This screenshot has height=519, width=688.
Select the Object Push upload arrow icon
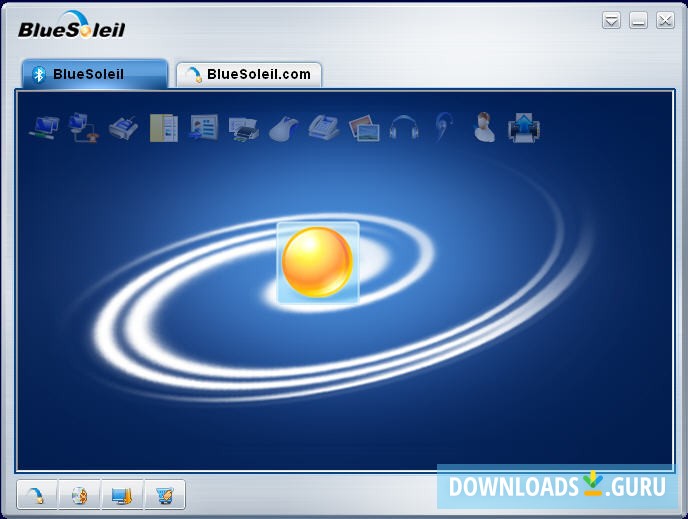click(524, 128)
